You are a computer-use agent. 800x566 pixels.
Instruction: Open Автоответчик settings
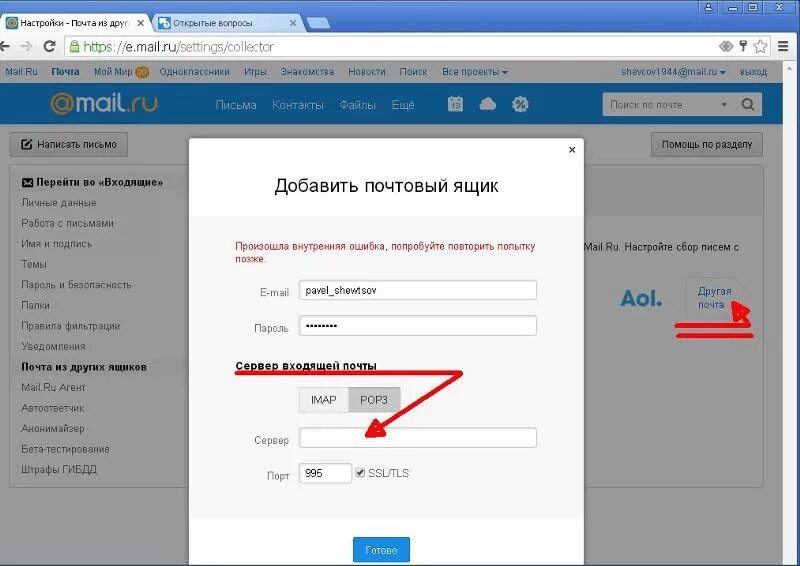coord(53,408)
